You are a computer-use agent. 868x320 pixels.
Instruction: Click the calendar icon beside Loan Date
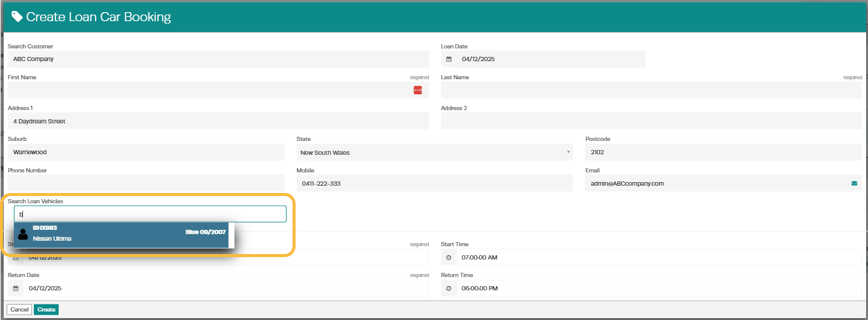coord(449,59)
